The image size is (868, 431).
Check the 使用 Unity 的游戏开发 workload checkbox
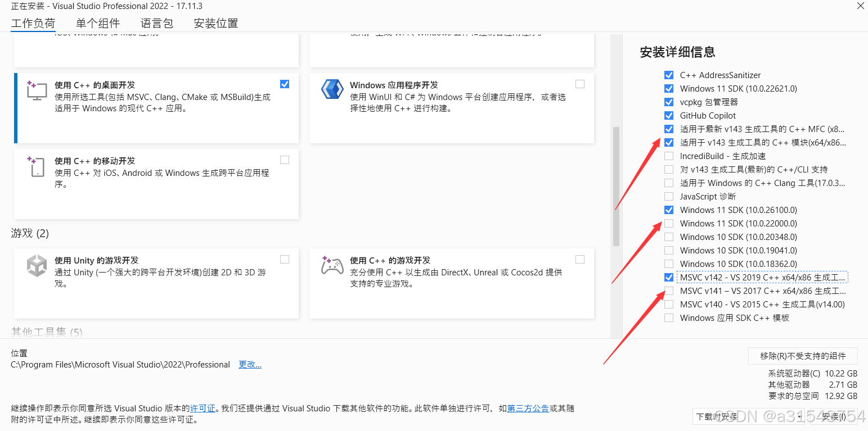click(x=285, y=259)
